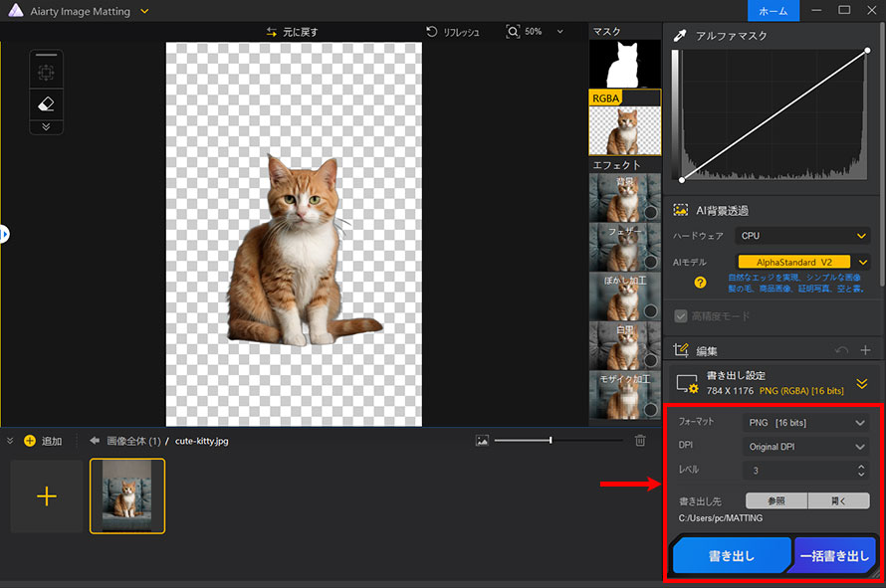Click the AI model description text in blue

pyautogui.click(x=794, y=283)
